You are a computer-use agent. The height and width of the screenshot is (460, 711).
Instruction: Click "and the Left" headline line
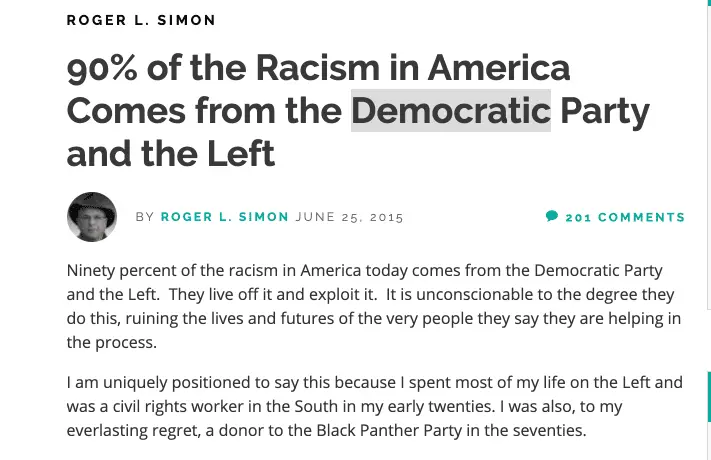tap(170, 153)
